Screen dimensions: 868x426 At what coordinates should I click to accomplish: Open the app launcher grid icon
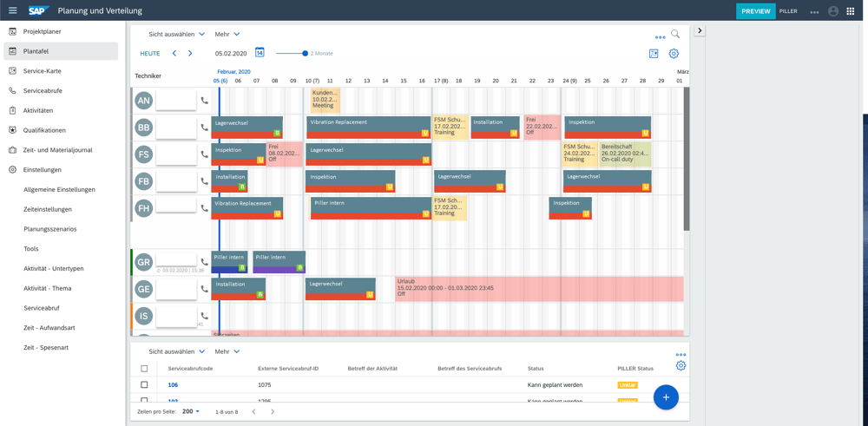pos(851,11)
